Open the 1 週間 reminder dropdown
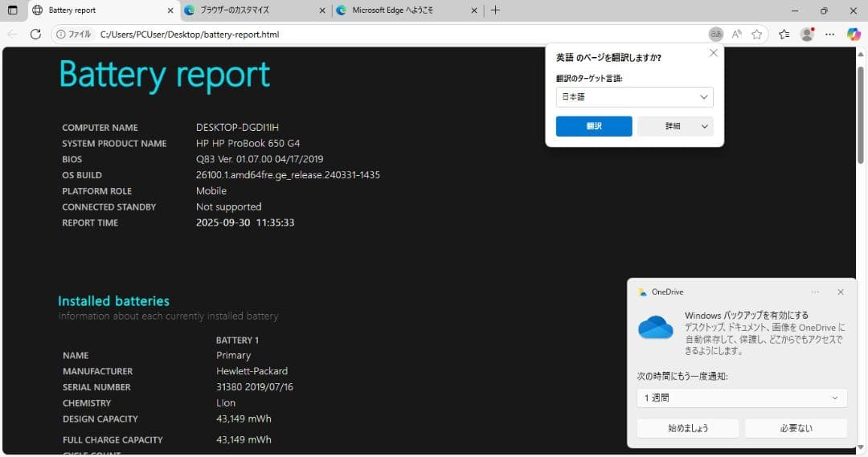The image size is (868, 457). pyautogui.click(x=742, y=398)
